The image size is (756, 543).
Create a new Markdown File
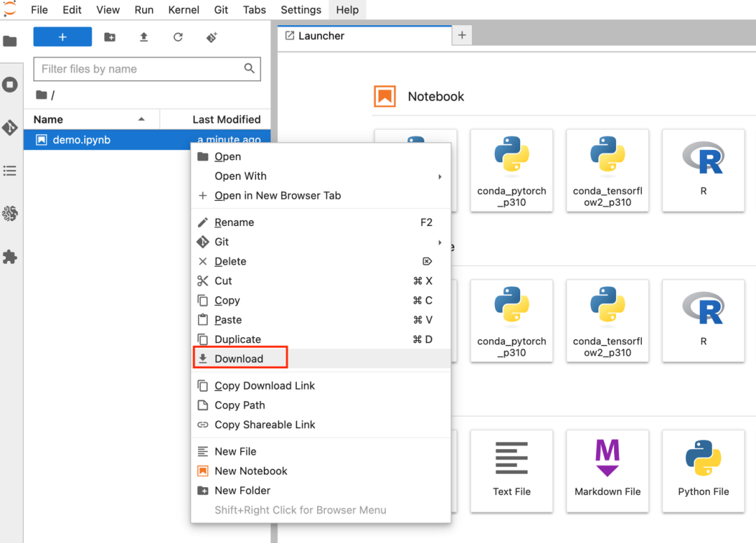(x=608, y=471)
